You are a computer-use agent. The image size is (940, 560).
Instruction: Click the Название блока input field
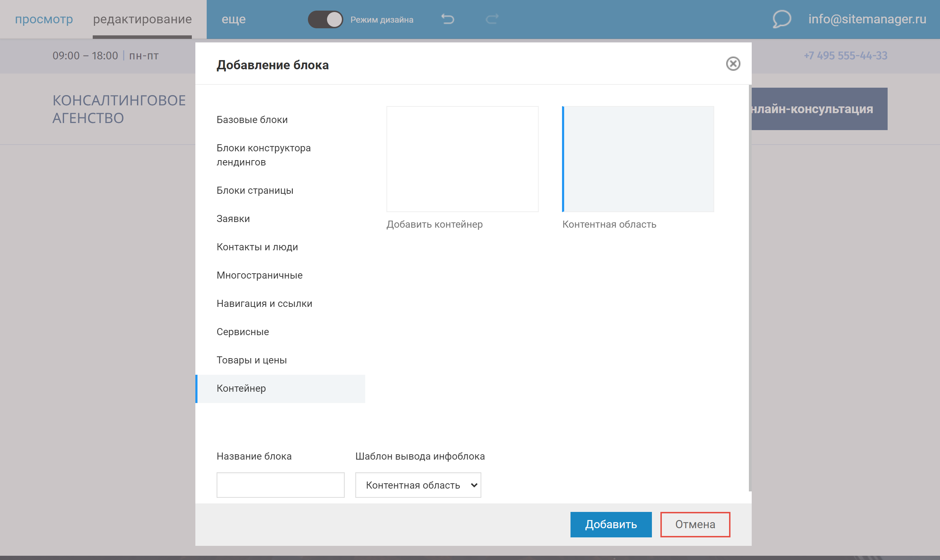tap(280, 485)
